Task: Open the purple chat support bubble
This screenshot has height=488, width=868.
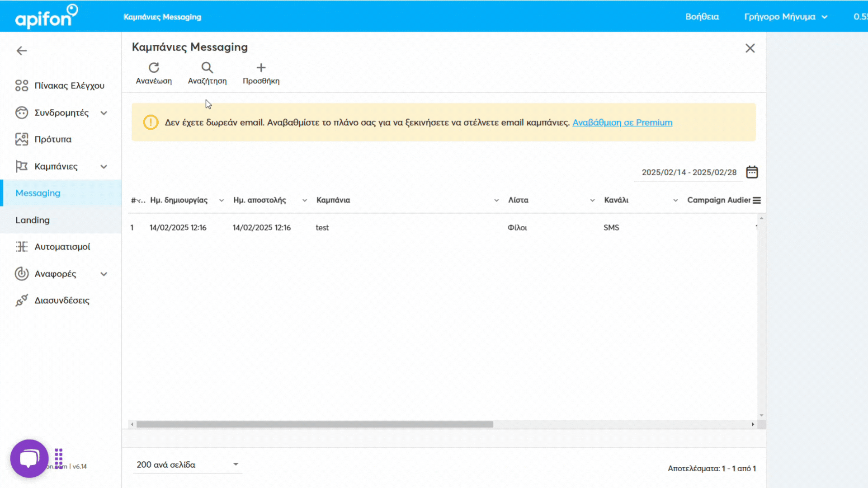Action: pyautogui.click(x=29, y=458)
